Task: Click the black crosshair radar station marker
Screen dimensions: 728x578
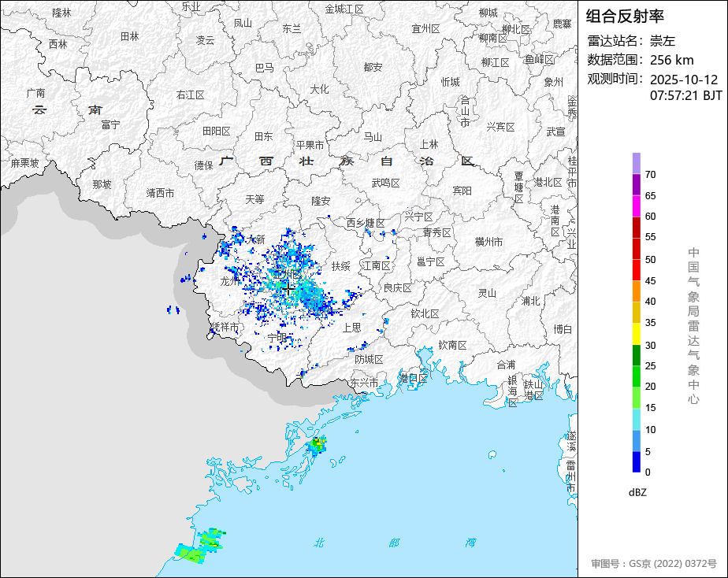Action: pyautogui.click(x=288, y=289)
